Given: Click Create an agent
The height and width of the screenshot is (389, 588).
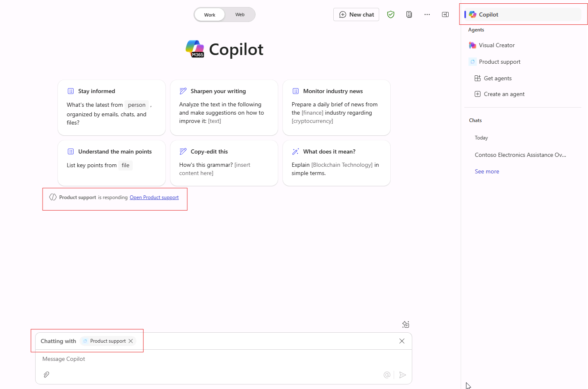Looking at the screenshot, I should pos(504,94).
